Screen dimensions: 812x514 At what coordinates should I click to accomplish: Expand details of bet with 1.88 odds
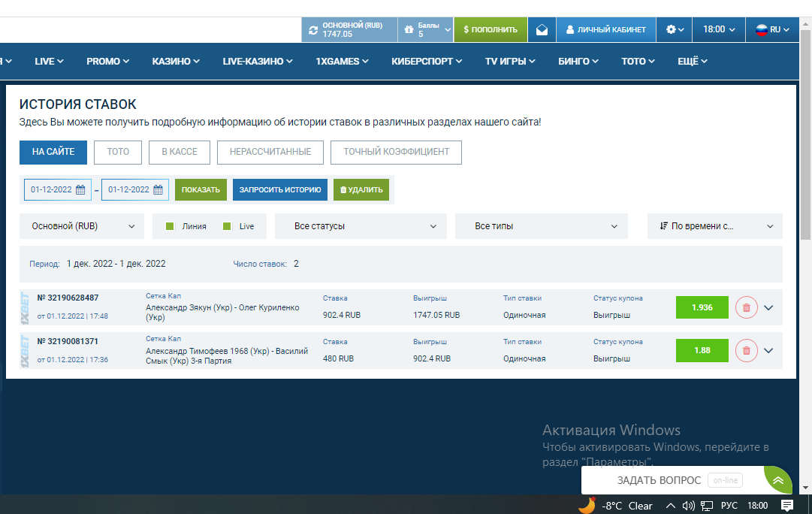pyautogui.click(x=768, y=350)
